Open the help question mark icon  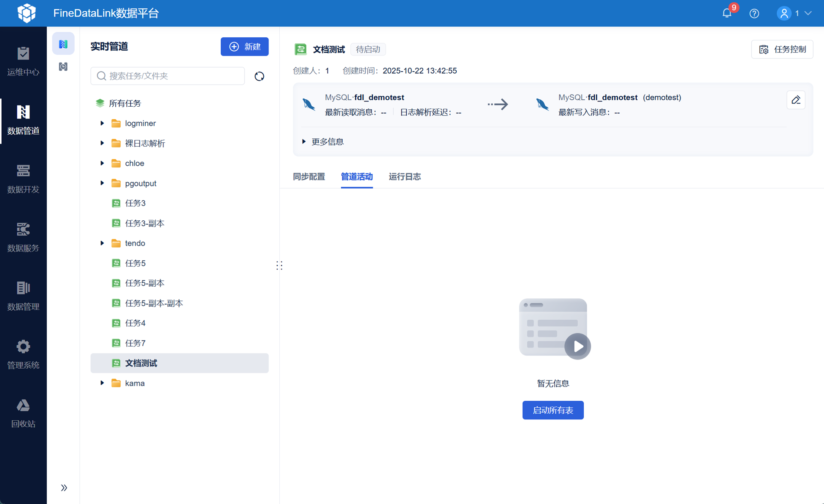754,13
